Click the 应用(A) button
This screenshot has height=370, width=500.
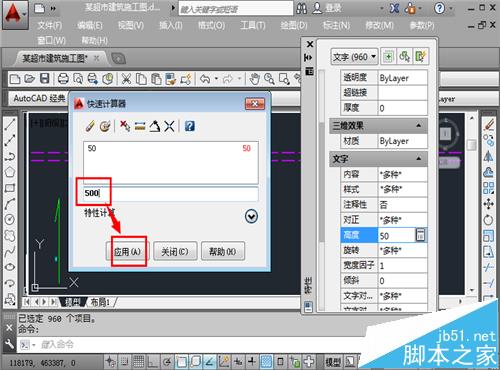point(127,251)
